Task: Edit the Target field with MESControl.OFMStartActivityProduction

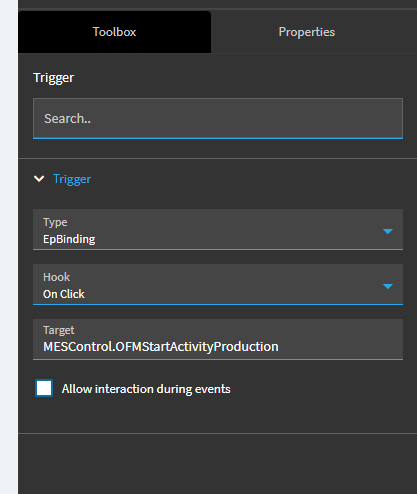Action: (218, 339)
